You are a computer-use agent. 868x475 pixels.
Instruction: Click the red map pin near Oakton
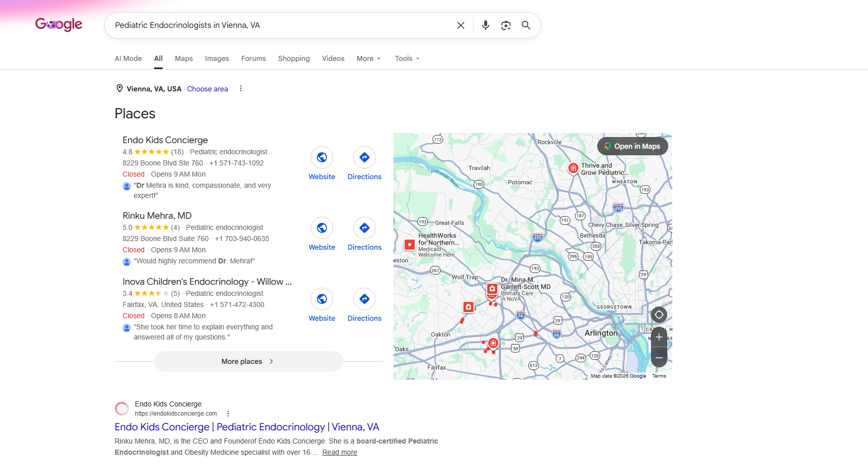point(468,307)
